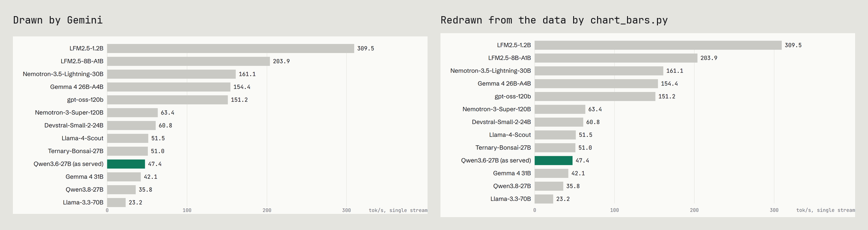
Task: Click the 161.1 value in Gemini chart
Action: click(247, 74)
